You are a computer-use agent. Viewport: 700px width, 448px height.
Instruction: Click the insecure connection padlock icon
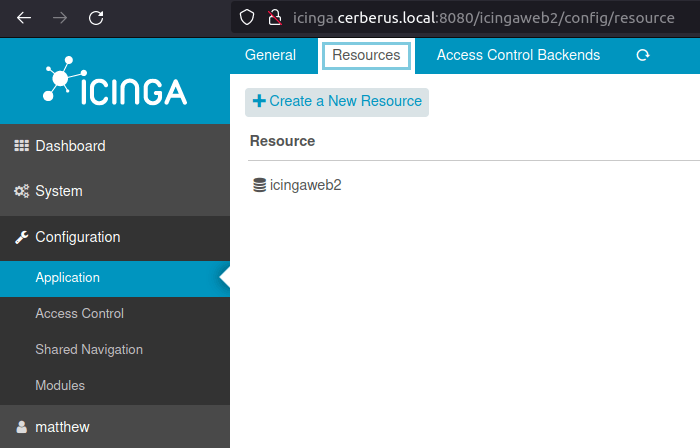(x=275, y=18)
